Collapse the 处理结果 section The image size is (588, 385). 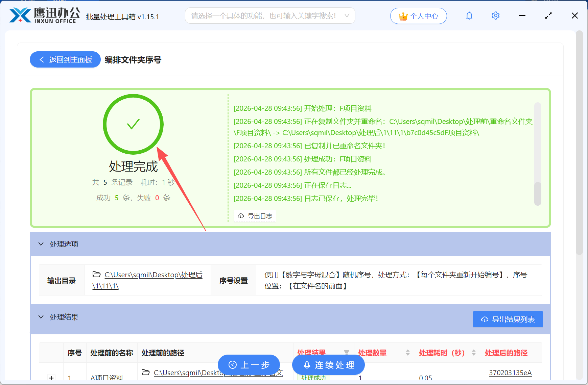pos(41,317)
